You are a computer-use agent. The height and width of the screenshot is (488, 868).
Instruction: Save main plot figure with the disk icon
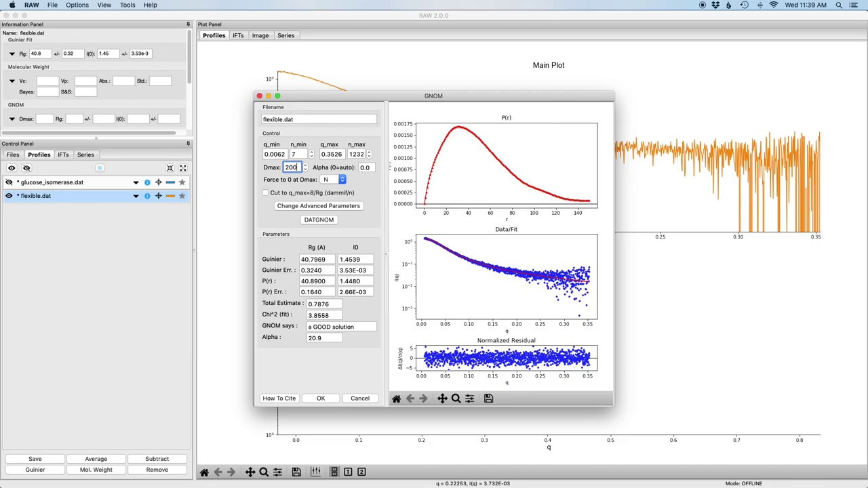tap(296, 472)
